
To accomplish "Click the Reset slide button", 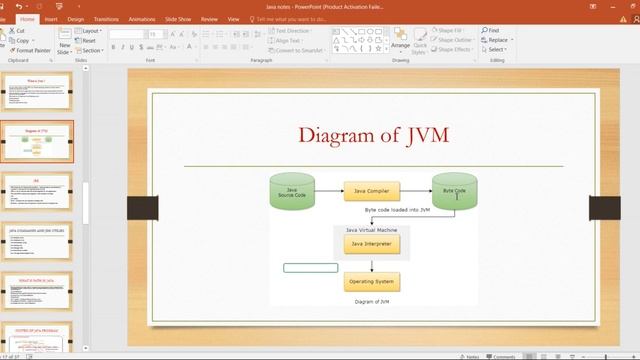I will [85, 40].
